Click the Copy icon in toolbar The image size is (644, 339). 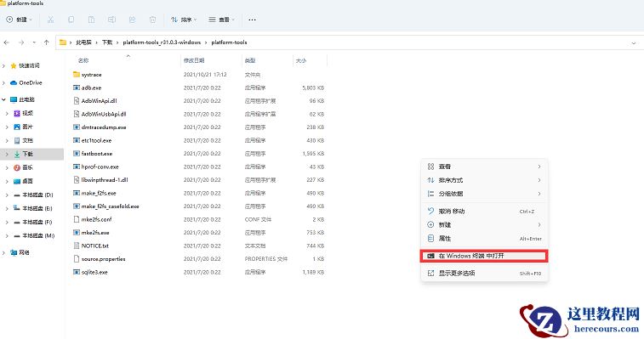point(71,20)
